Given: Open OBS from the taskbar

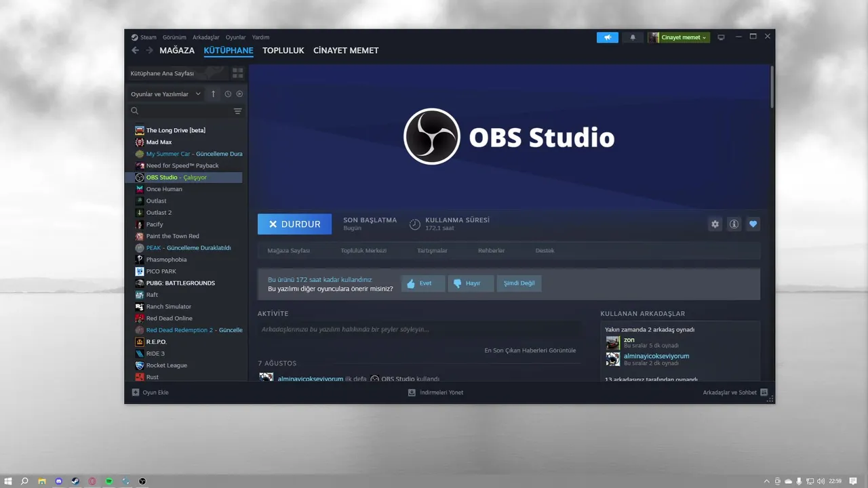Looking at the screenshot, I should 142,481.
